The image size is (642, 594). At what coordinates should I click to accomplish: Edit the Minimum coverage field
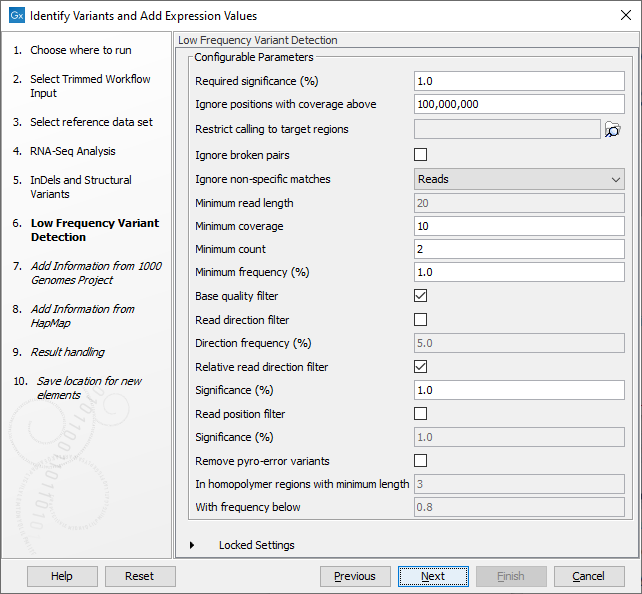(519, 226)
